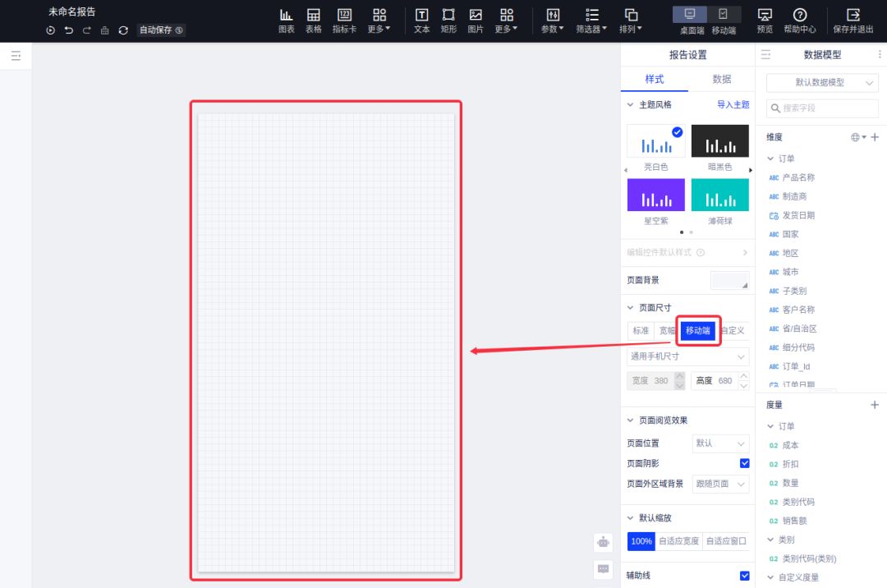Redo the last action
This screenshot has width=887, height=588.
[x=86, y=30]
